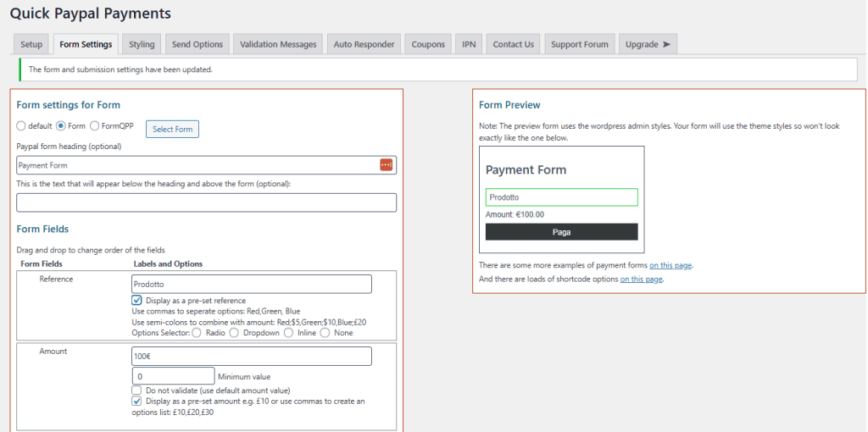This screenshot has height=432, width=868.
Task: Choose Dropdown options selector
Action: tap(234, 332)
